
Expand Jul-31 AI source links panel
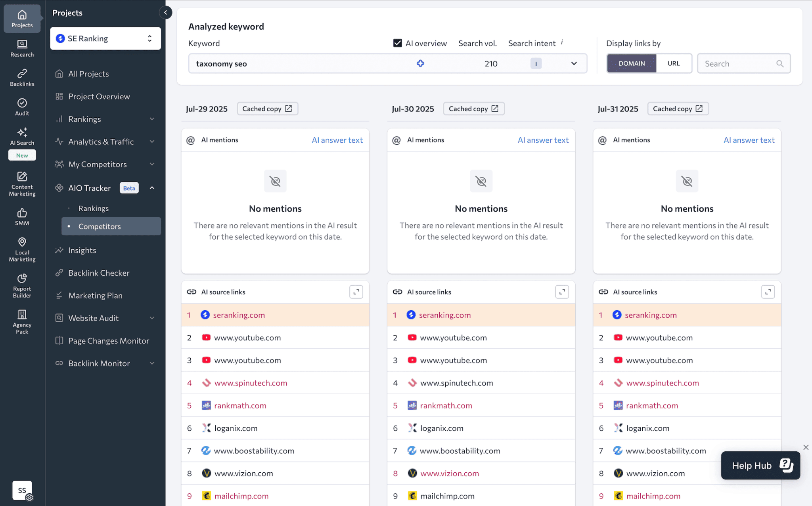[x=768, y=292]
